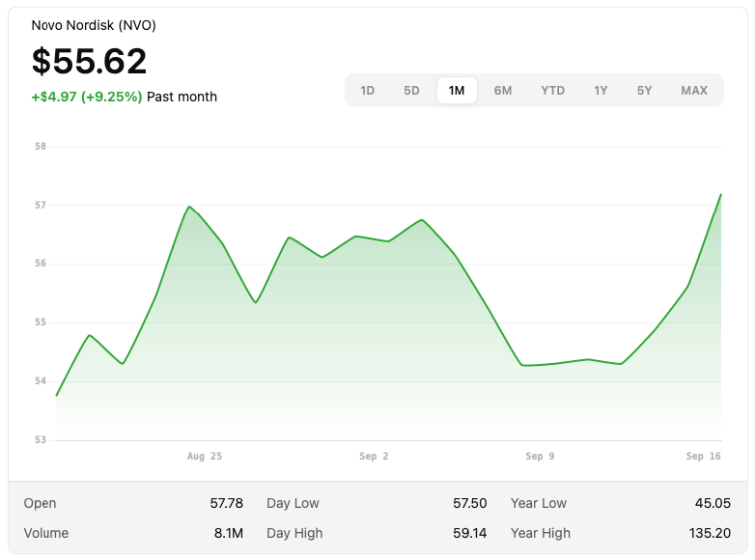Switch chart to 1D range
Viewport: 755px width, 560px height.
(x=368, y=91)
